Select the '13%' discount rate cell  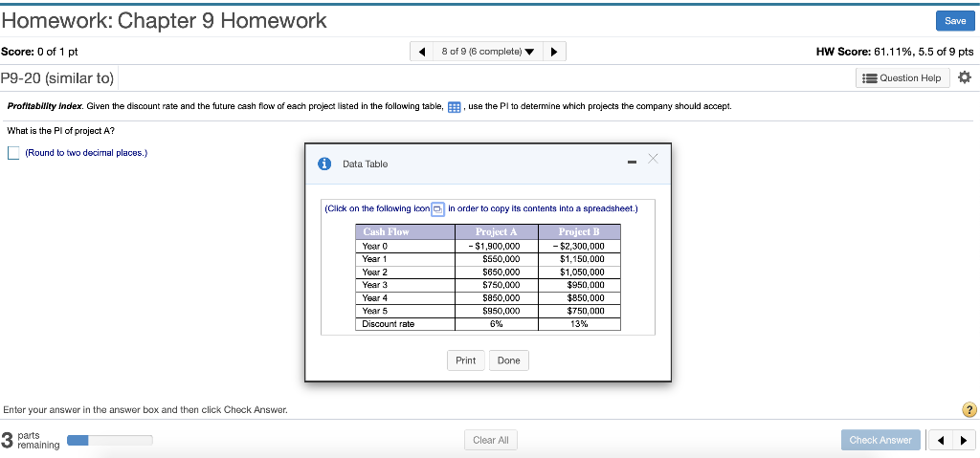[x=579, y=324]
